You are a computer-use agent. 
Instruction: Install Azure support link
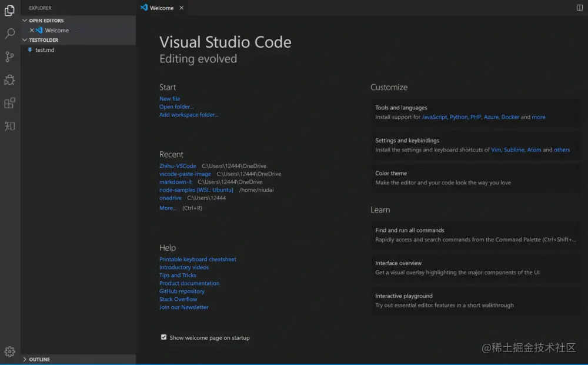pyautogui.click(x=491, y=117)
